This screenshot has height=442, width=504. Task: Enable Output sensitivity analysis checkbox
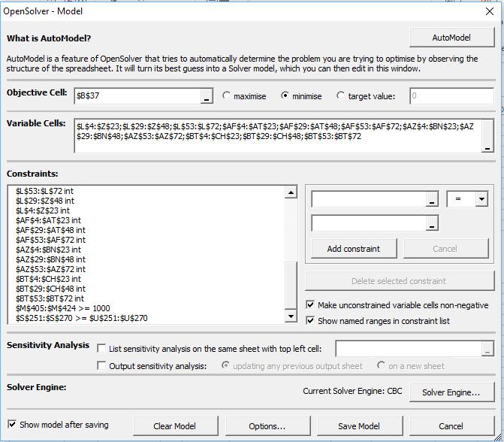(x=101, y=366)
